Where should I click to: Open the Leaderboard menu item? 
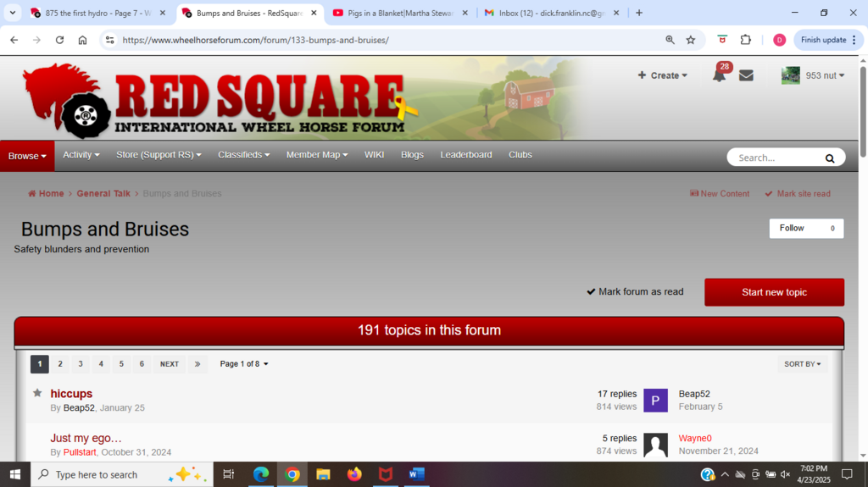click(465, 155)
